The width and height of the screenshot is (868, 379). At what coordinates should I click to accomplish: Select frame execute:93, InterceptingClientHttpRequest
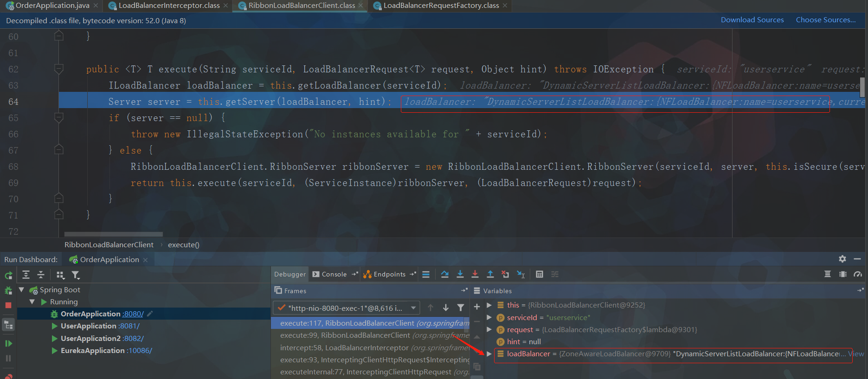pyautogui.click(x=371, y=360)
